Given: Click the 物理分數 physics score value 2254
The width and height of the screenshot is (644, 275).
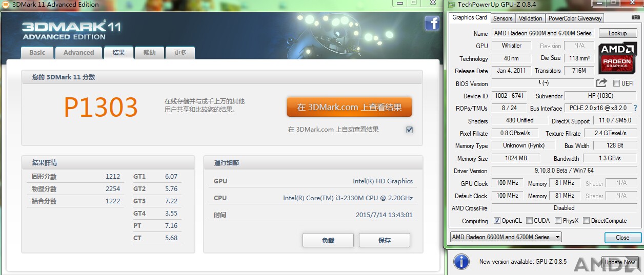Looking at the screenshot, I should (113, 189).
